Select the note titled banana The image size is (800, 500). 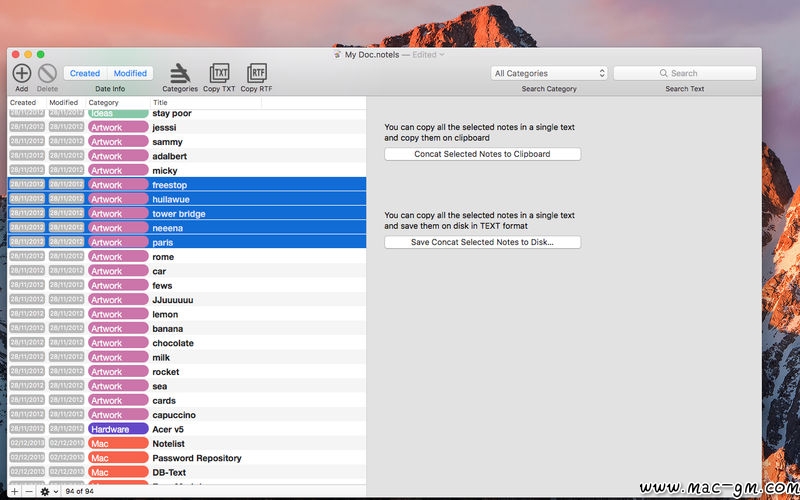tap(187, 329)
